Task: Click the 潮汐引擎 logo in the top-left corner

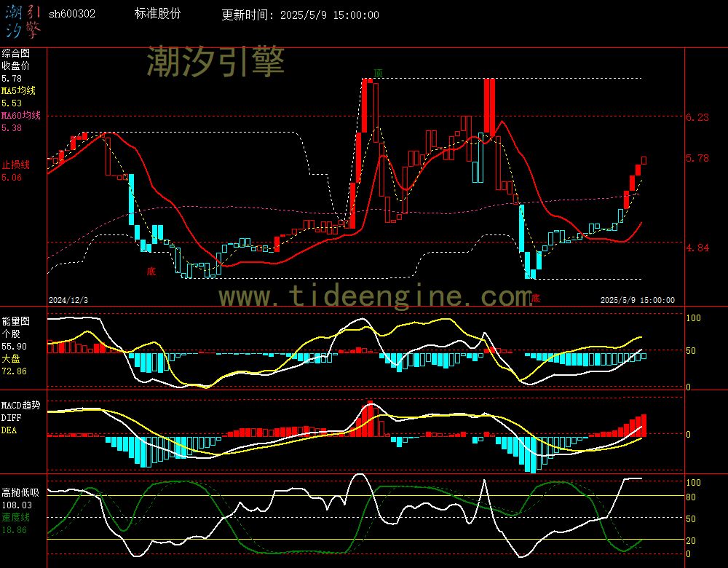Action: (23, 21)
